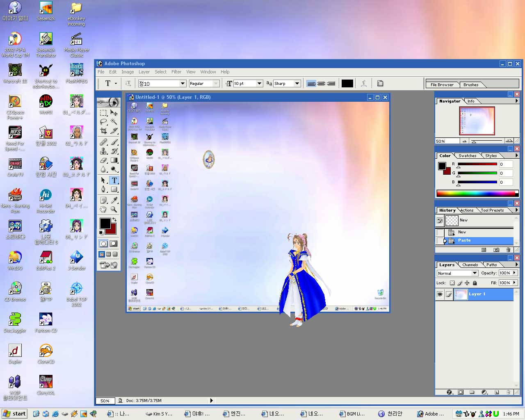Switch to the Actions tab
Screen dimensions: 525x420
(x=467, y=210)
